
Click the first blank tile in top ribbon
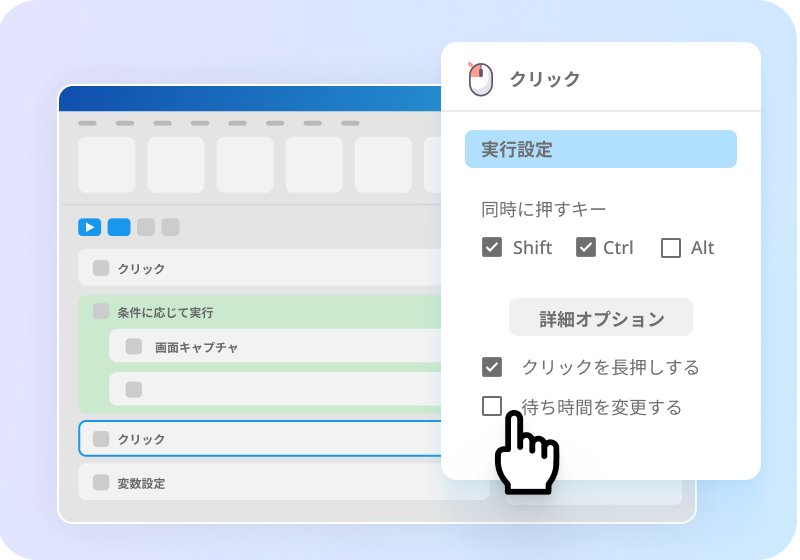pyautogui.click(x=107, y=164)
